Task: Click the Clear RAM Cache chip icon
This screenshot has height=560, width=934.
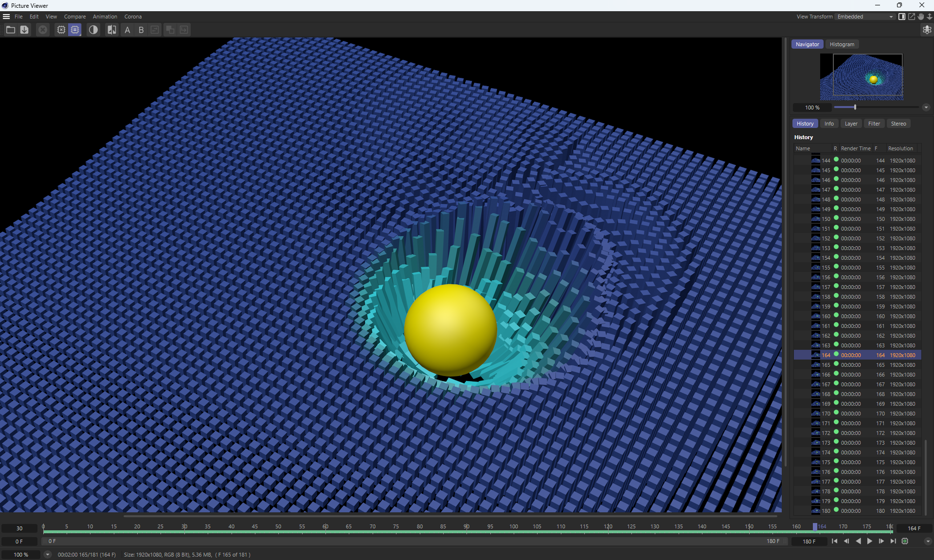Action: (61, 30)
